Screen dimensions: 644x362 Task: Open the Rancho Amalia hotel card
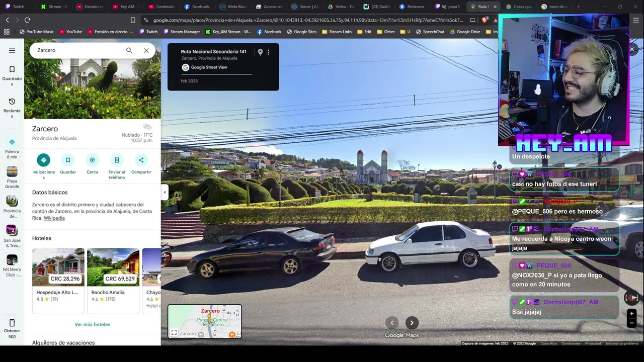[113, 281]
